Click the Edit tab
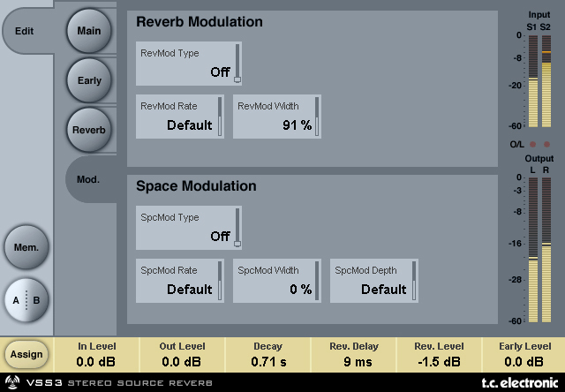The width and height of the screenshot is (565, 392). [x=25, y=30]
